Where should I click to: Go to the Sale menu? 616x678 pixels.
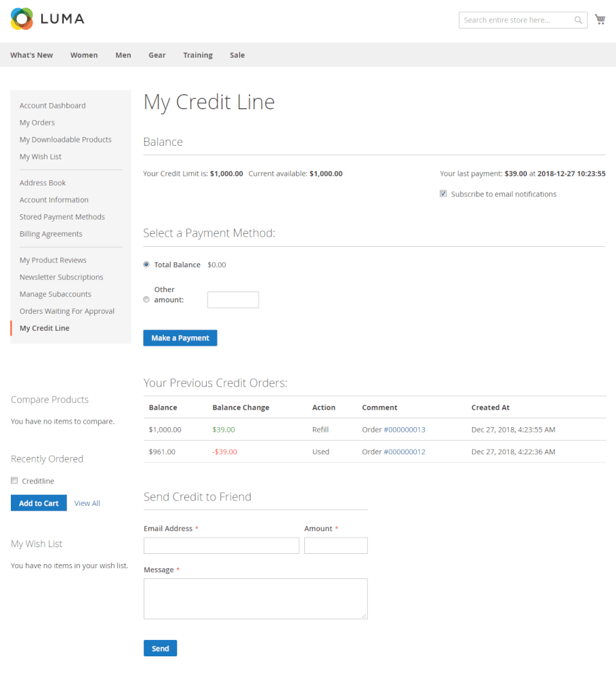pyautogui.click(x=237, y=55)
